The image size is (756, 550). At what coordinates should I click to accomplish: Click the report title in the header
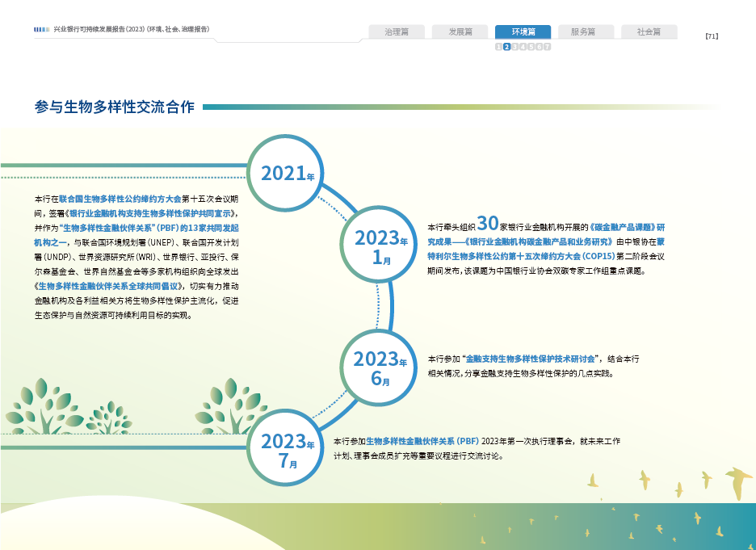point(132,29)
